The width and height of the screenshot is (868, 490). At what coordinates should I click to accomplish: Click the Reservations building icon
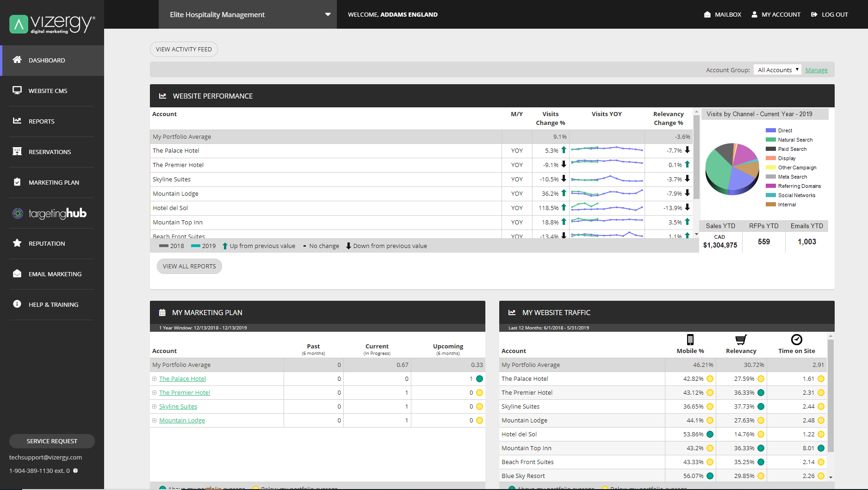pyautogui.click(x=17, y=151)
